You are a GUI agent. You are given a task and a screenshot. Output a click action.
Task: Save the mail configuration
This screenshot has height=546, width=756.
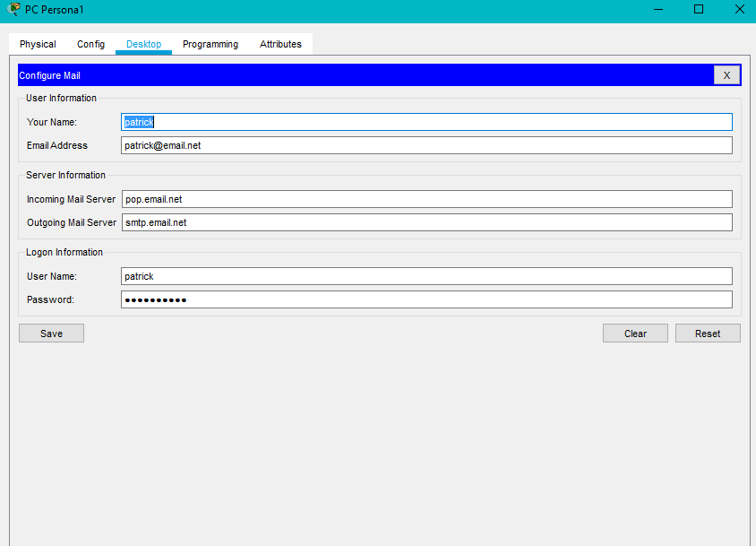coord(51,333)
